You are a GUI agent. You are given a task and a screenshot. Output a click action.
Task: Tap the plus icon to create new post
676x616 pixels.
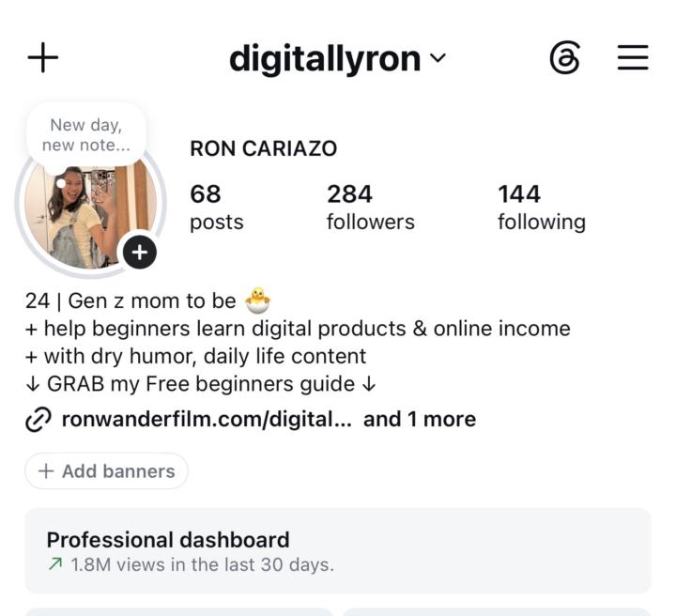pyautogui.click(x=42, y=57)
